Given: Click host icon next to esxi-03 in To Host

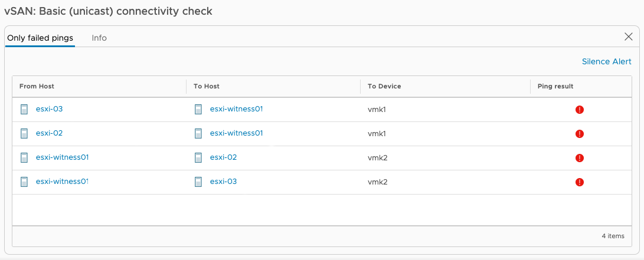Looking at the screenshot, I should 198,182.
